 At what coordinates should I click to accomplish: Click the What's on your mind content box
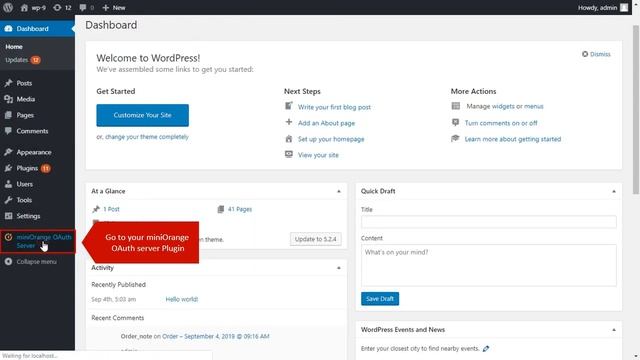pos(489,265)
